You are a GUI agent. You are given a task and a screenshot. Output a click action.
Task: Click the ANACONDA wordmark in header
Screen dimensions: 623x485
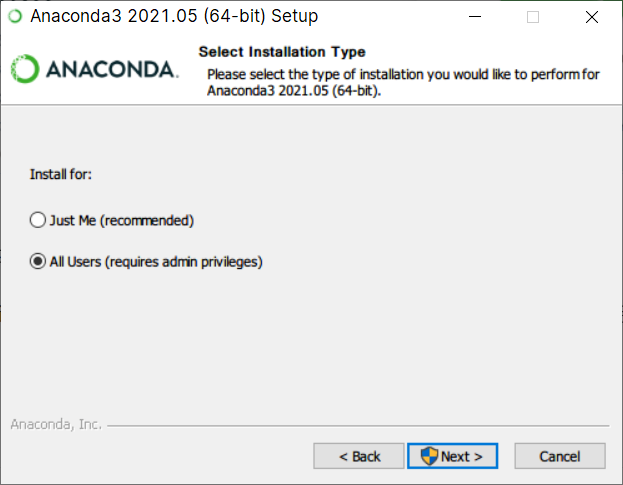tap(112, 70)
